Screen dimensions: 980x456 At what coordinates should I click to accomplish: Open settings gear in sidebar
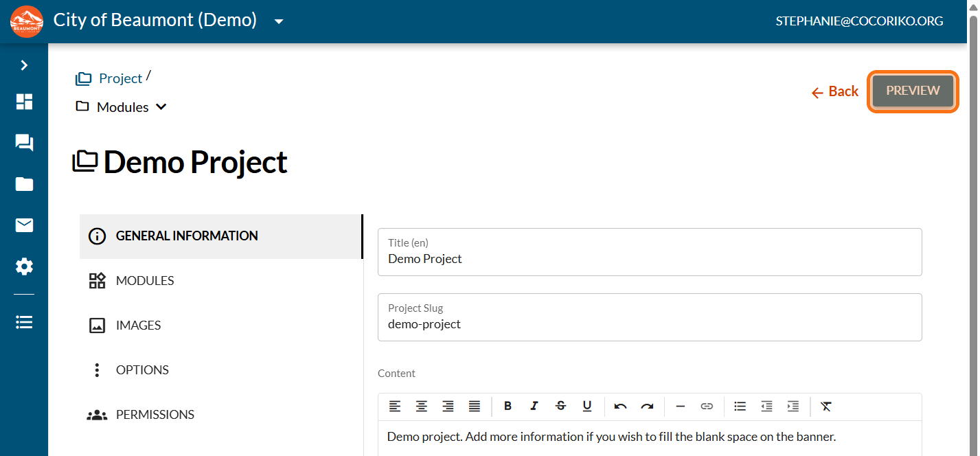pyautogui.click(x=24, y=266)
